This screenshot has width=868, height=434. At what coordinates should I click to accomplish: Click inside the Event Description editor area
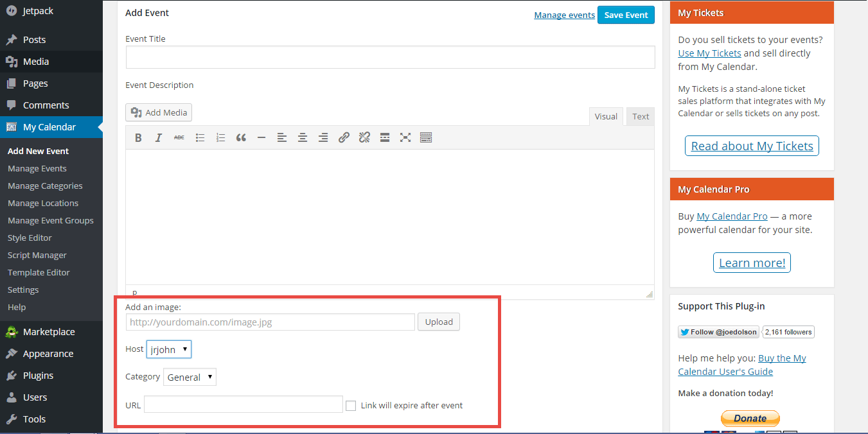coord(390,217)
